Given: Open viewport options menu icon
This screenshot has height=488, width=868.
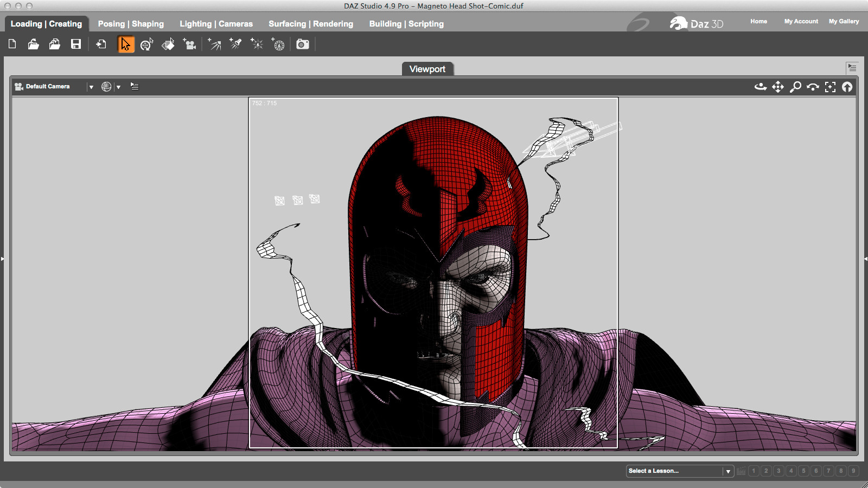Looking at the screenshot, I should click(135, 86).
